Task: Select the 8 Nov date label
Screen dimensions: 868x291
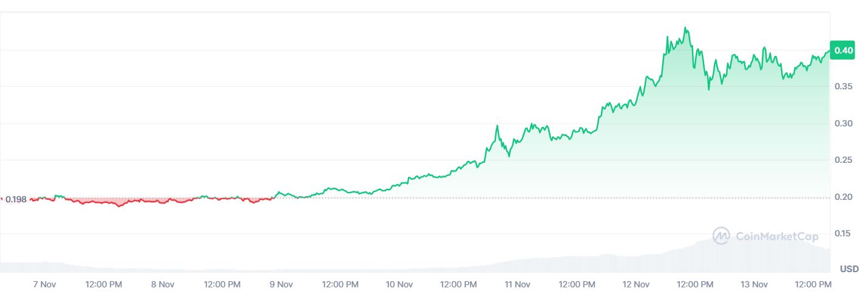Action: (163, 284)
